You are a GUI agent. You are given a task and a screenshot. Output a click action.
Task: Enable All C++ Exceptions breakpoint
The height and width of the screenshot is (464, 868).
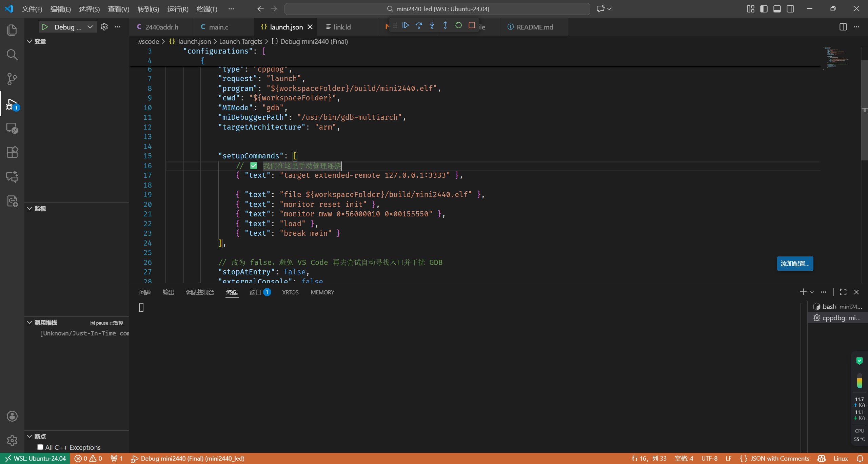tap(40, 447)
